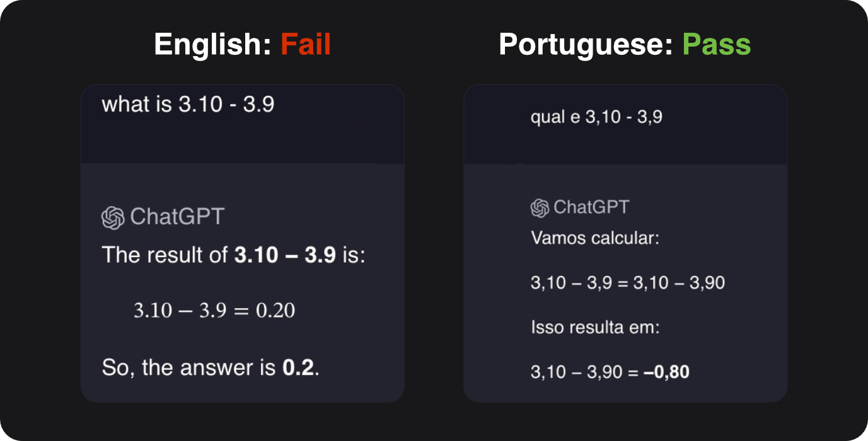The height and width of the screenshot is (441, 868).
Task: Click the bold "3.10 – 3.9" in the English reply
Action: [x=285, y=255]
